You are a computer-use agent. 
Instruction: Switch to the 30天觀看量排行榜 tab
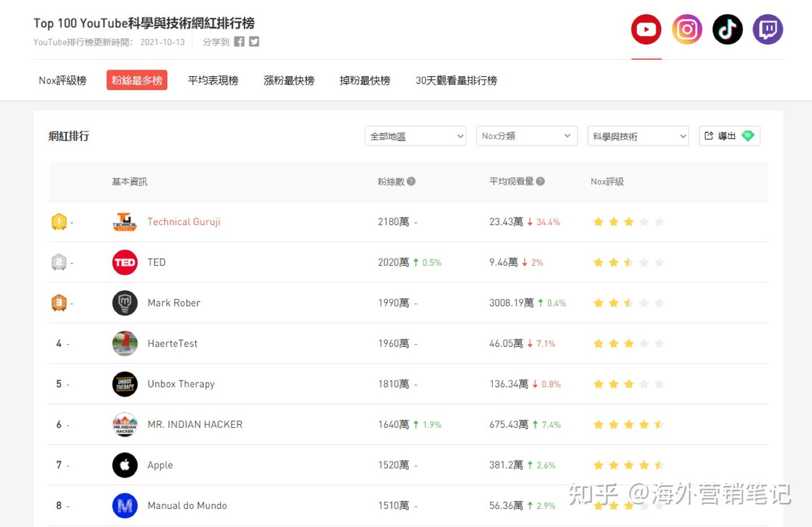click(456, 80)
